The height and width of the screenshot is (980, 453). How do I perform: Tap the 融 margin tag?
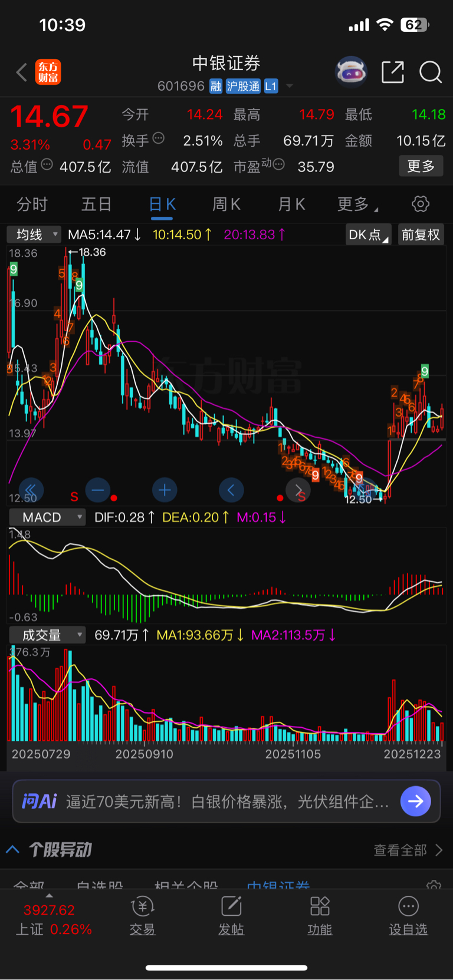[216, 87]
